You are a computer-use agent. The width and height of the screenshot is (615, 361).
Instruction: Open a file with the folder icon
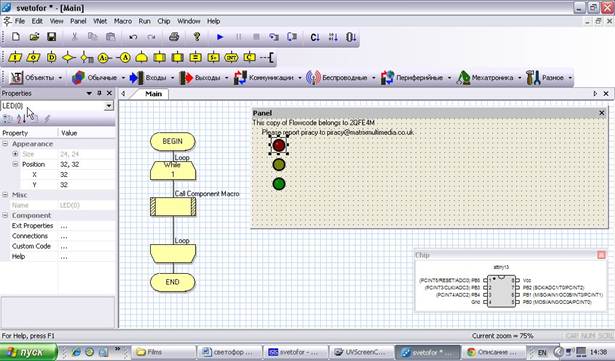tap(34, 37)
